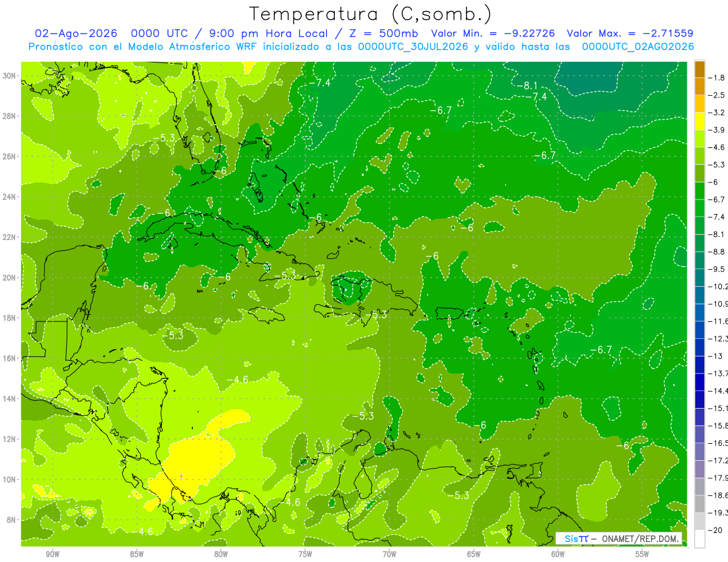The width and height of the screenshot is (728, 562).
Task: Pick the legend swatch between -12.3 and -13
Action: coord(699,347)
